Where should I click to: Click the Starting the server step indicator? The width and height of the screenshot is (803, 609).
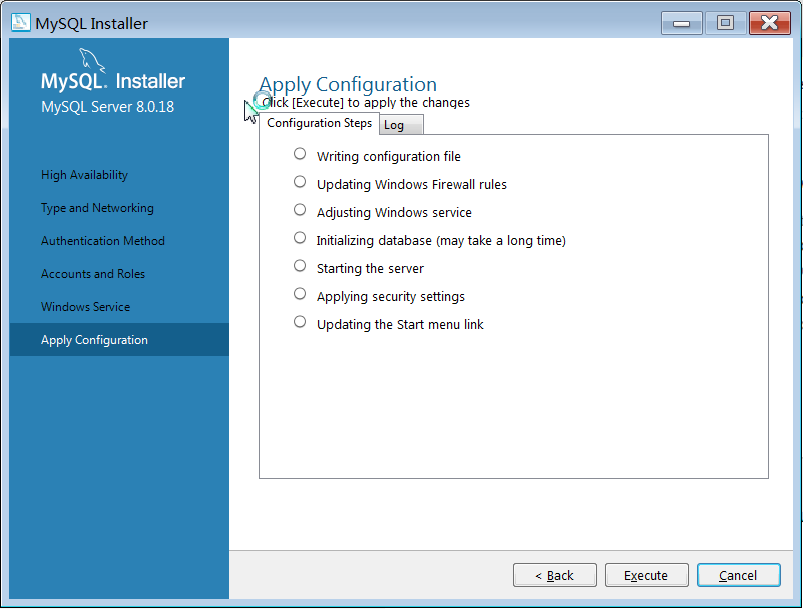point(300,266)
